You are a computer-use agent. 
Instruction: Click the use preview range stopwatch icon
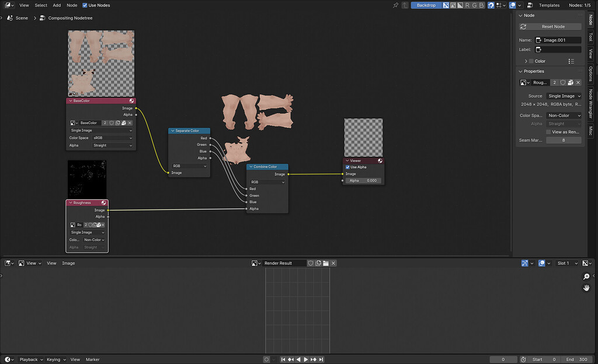(x=524, y=359)
